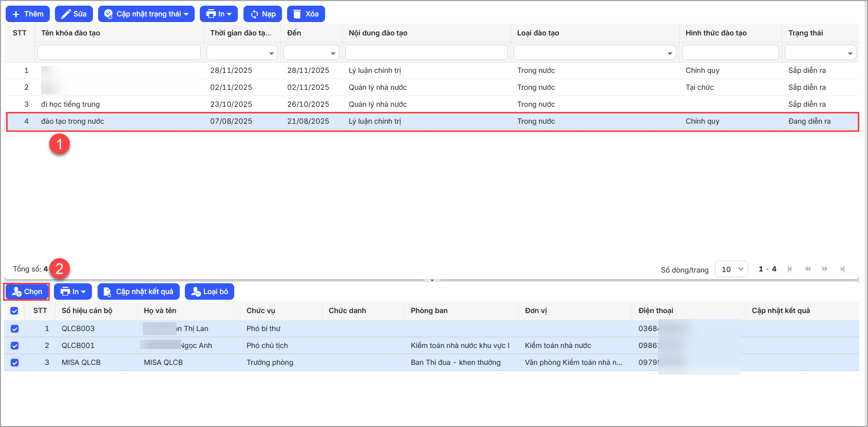This screenshot has width=868, height=427.
Task: Click the Xóa trash delete button
Action: 306,14
